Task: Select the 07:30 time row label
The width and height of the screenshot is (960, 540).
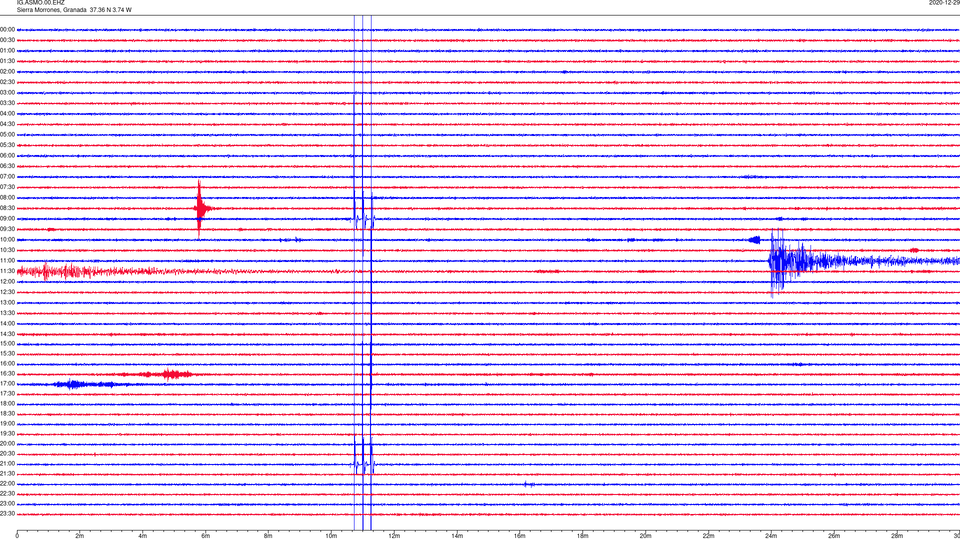Action: [x=8, y=187]
